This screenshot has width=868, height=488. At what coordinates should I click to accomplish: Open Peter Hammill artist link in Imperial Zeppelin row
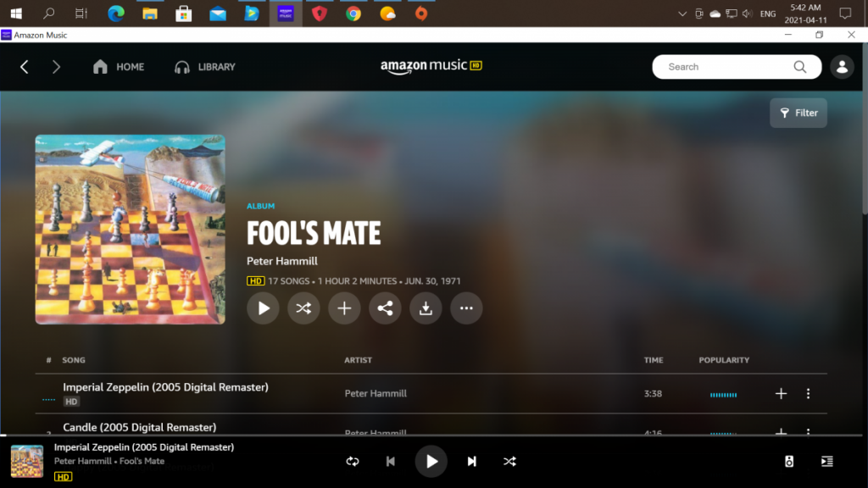(x=376, y=393)
